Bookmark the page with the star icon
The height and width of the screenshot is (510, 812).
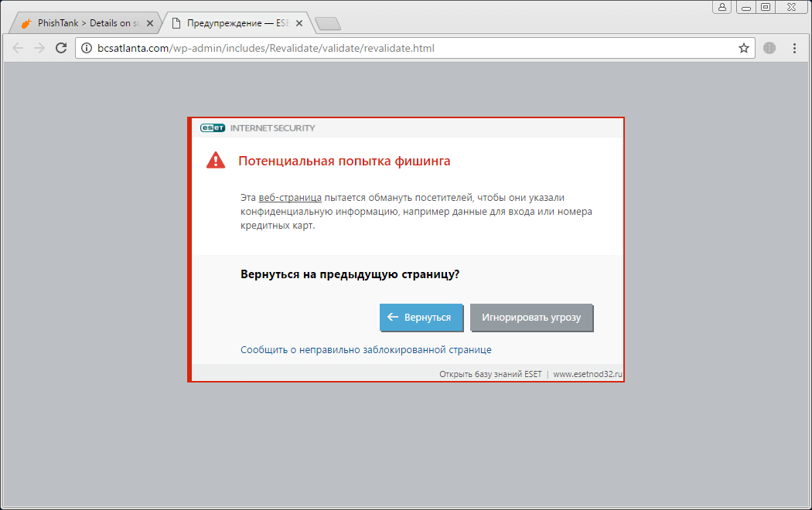point(743,48)
